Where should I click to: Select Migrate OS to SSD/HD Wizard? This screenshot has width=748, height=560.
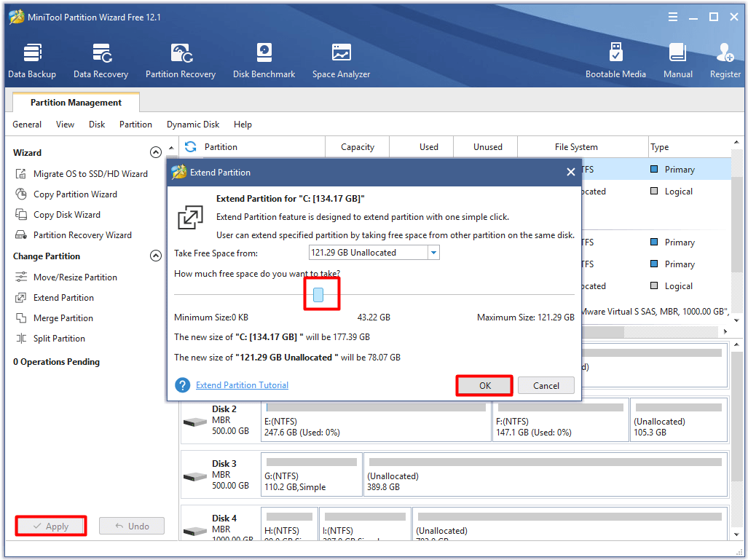tap(90, 174)
